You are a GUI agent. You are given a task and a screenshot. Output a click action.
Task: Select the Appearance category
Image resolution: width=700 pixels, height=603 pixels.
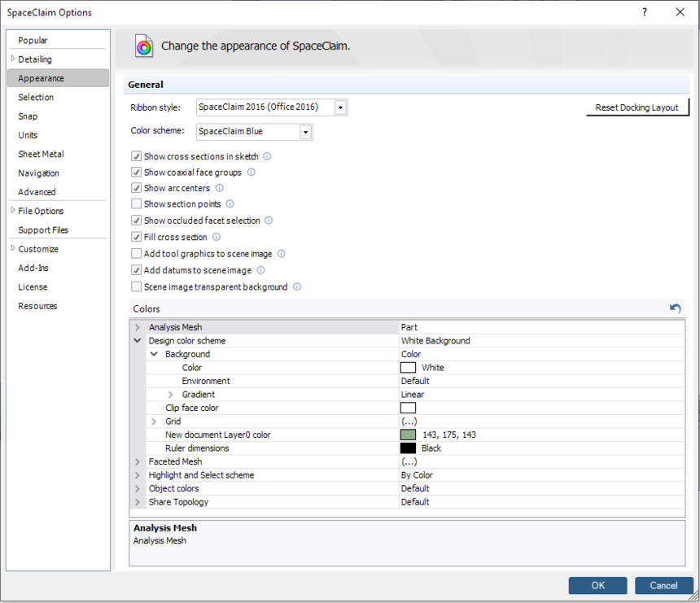pyautogui.click(x=58, y=78)
